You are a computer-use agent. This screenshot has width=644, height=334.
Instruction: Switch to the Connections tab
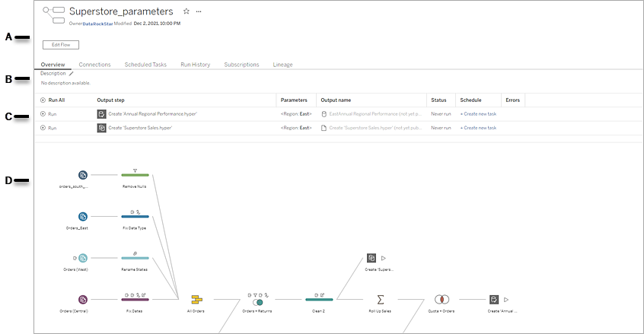click(x=95, y=65)
